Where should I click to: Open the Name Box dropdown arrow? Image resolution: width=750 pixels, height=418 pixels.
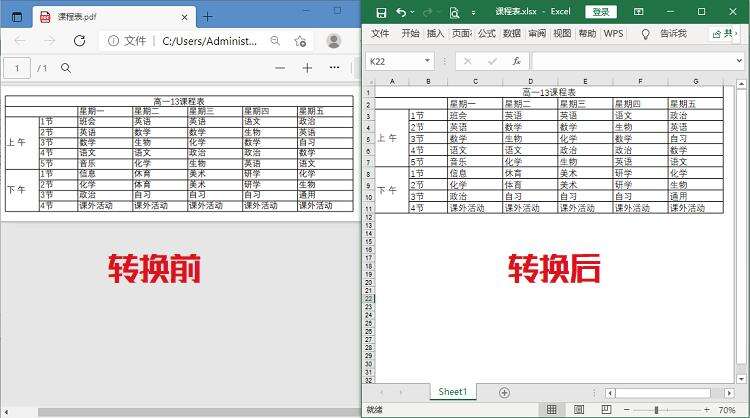(427, 61)
